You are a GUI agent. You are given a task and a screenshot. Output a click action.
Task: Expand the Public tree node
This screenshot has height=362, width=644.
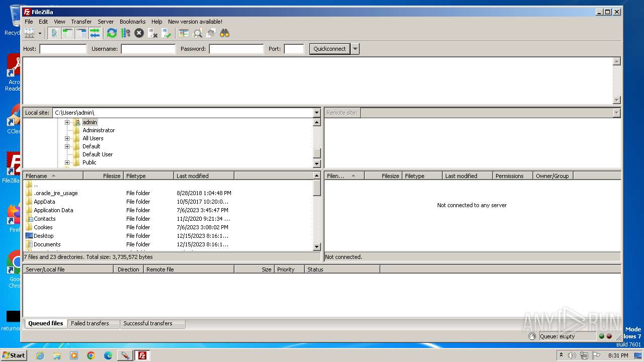pos(67,162)
